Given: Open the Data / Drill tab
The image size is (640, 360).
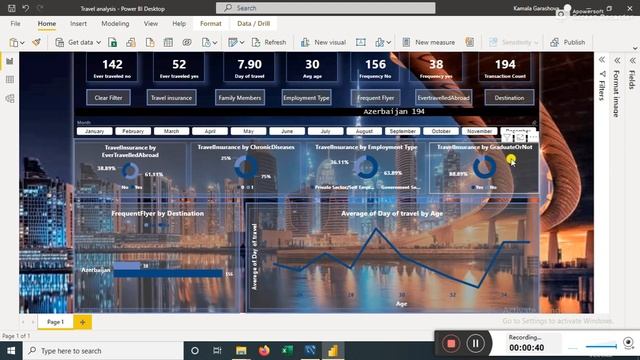Looking at the screenshot, I should point(253,24).
